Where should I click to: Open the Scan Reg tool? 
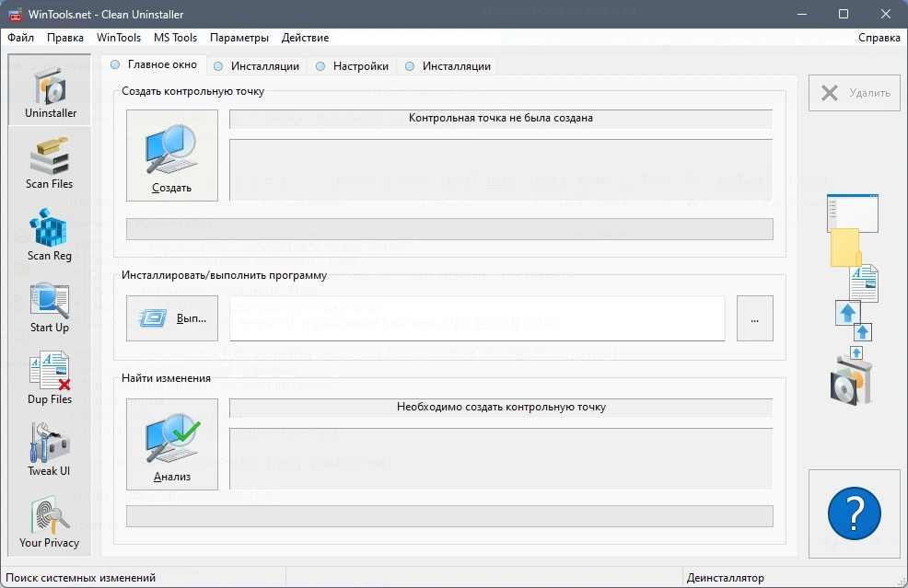point(50,235)
